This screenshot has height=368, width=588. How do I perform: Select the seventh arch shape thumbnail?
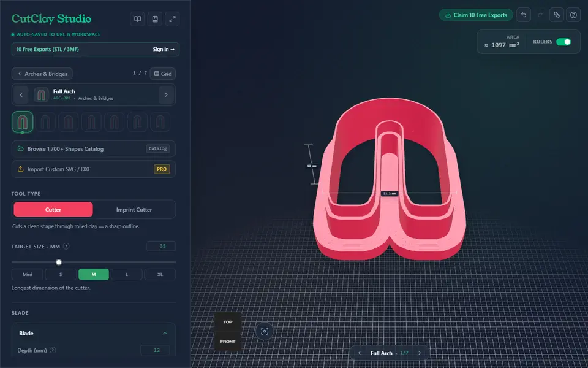pyautogui.click(x=160, y=122)
